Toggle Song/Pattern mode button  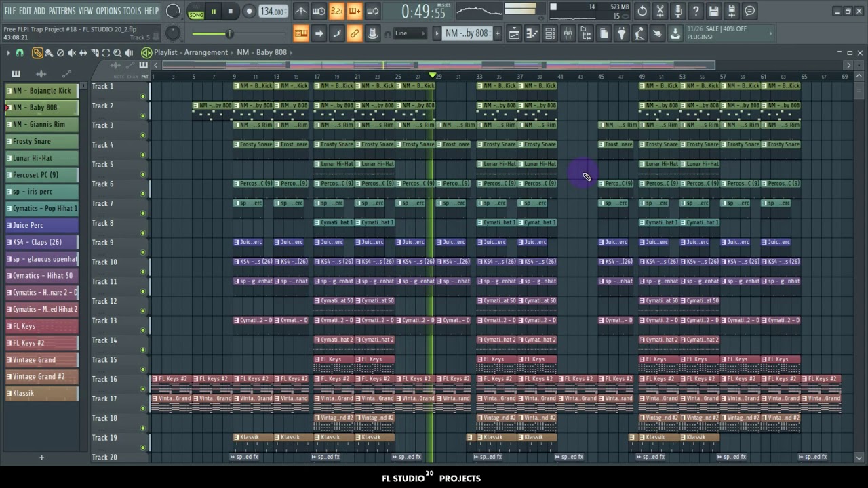[196, 12]
